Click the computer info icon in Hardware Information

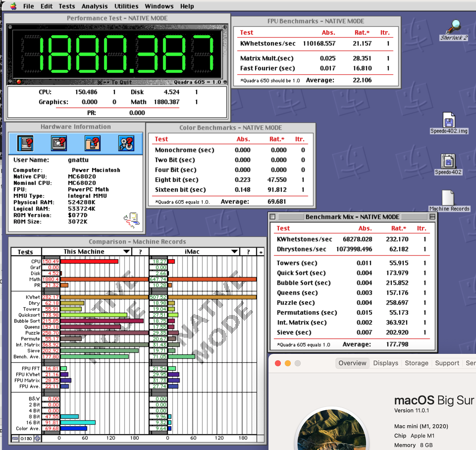click(25, 143)
